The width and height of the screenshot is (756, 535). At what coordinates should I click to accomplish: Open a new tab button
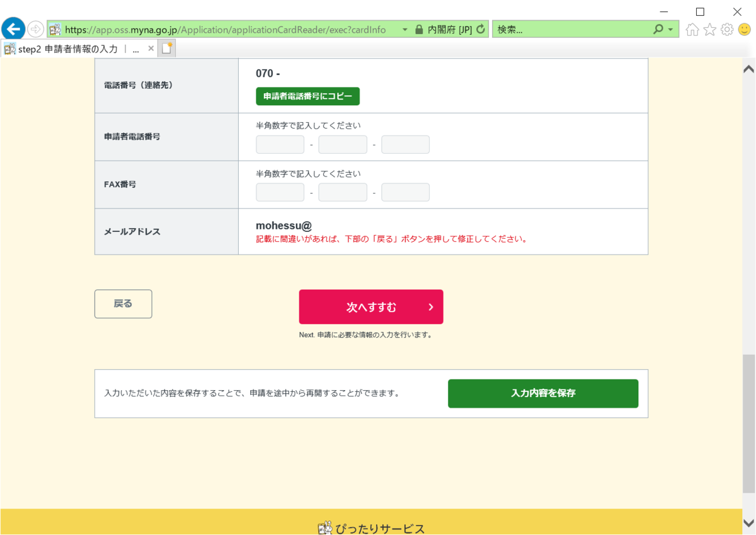tap(167, 49)
